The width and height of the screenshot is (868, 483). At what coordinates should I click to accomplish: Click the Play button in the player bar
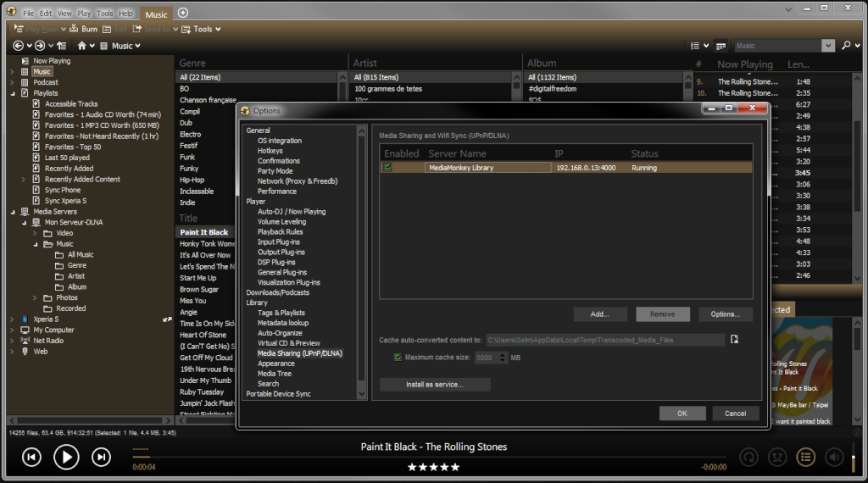66,457
